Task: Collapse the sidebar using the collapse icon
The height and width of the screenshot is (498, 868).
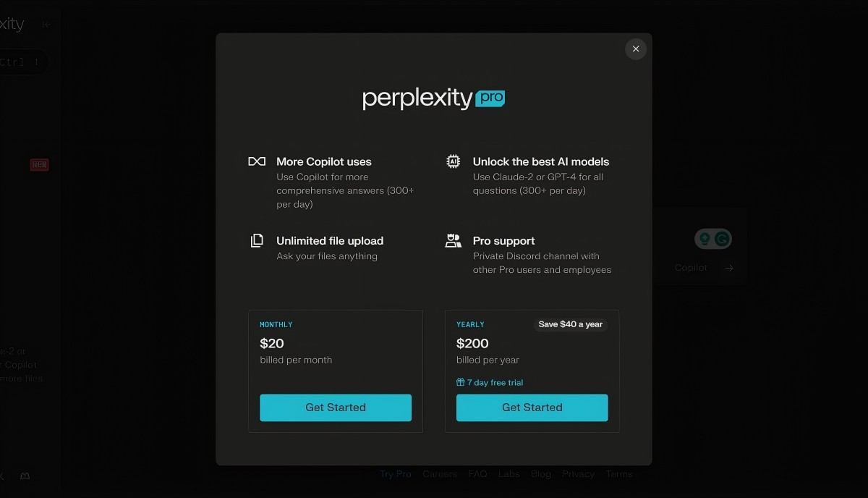Action: pos(45,24)
